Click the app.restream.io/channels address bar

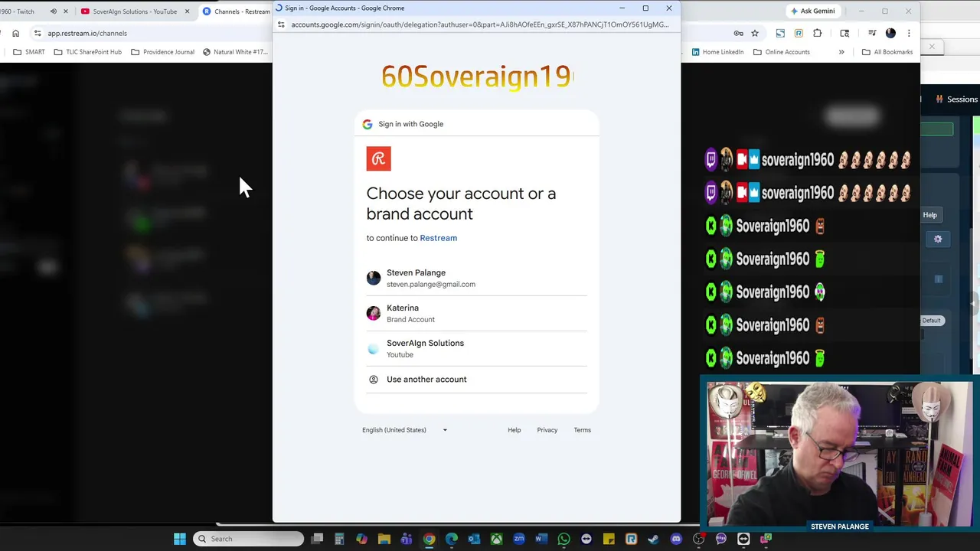pyautogui.click(x=87, y=33)
